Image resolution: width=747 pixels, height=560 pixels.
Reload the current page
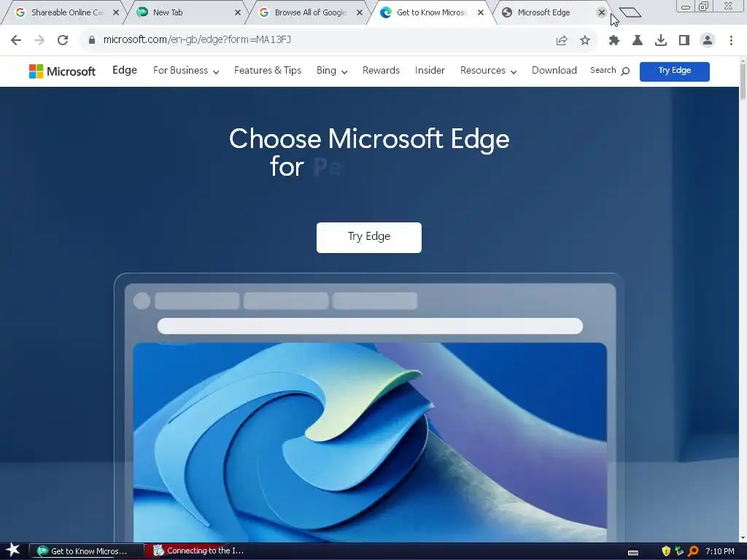(x=63, y=40)
